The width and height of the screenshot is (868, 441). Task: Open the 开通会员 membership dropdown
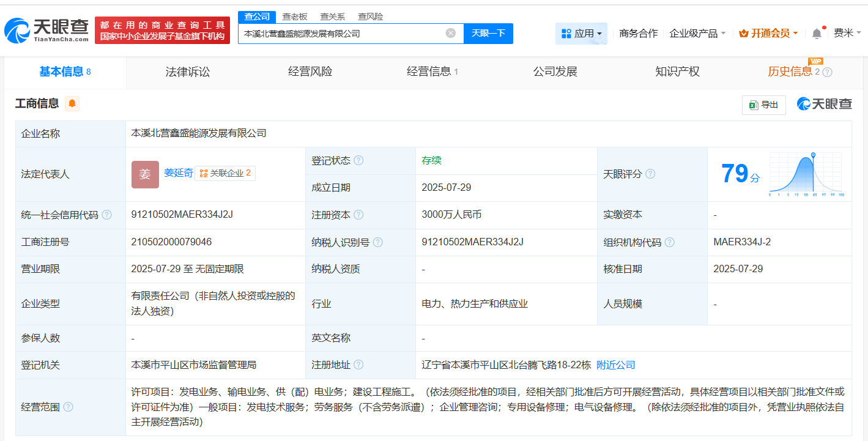[x=768, y=34]
